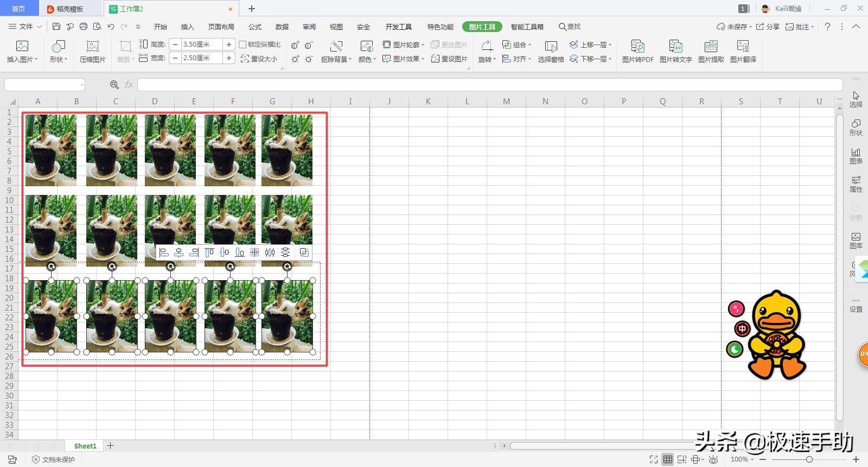Image resolution: width=868 pixels, height=467 pixels.
Task: Click Picture to Text (图片转文字) icon
Action: coord(675,52)
